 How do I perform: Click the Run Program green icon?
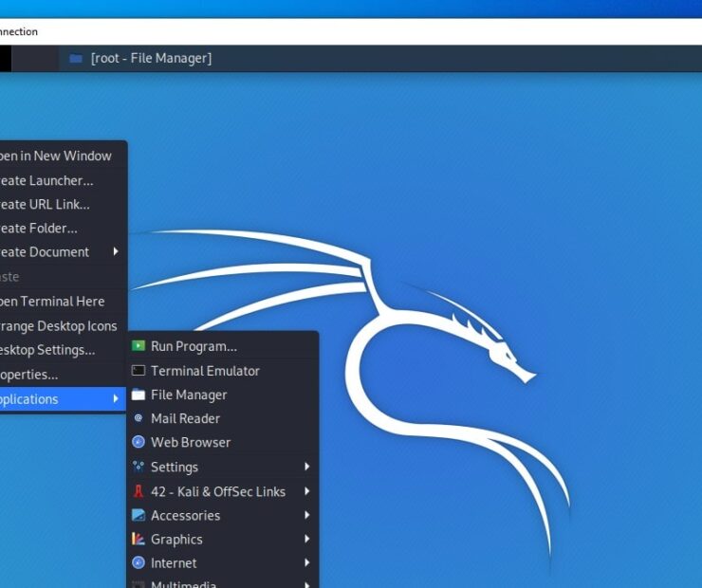click(139, 346)
